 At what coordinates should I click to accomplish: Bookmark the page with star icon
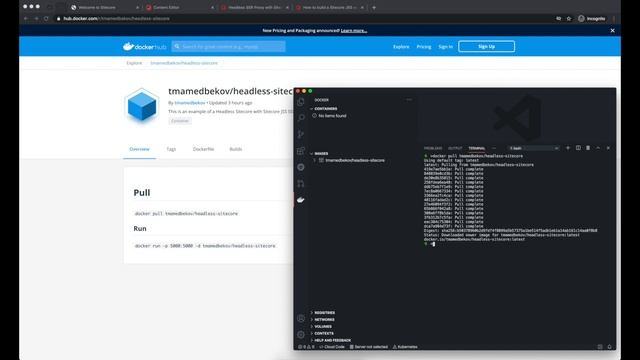(x=569, y=18)
